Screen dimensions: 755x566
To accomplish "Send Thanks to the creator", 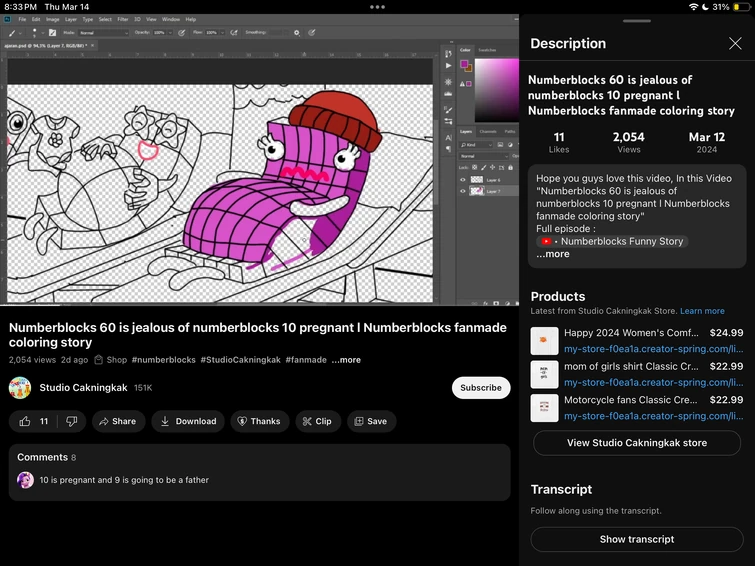I will [258, 421].
